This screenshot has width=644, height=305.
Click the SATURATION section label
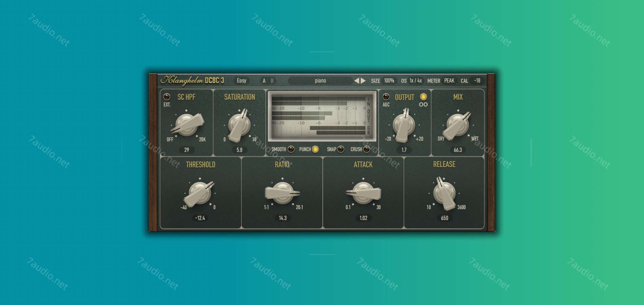pos(239,97)
